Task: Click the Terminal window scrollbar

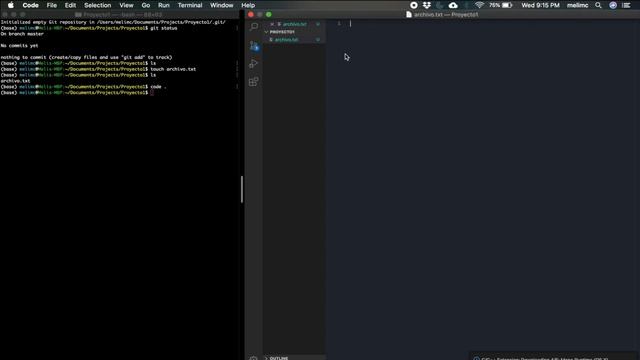Action: 242,189
